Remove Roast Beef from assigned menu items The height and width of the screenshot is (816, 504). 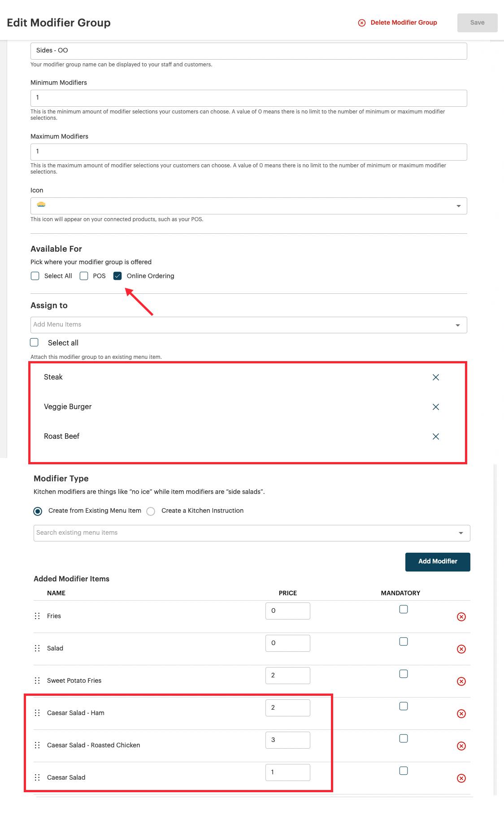(x=435, y=436)
